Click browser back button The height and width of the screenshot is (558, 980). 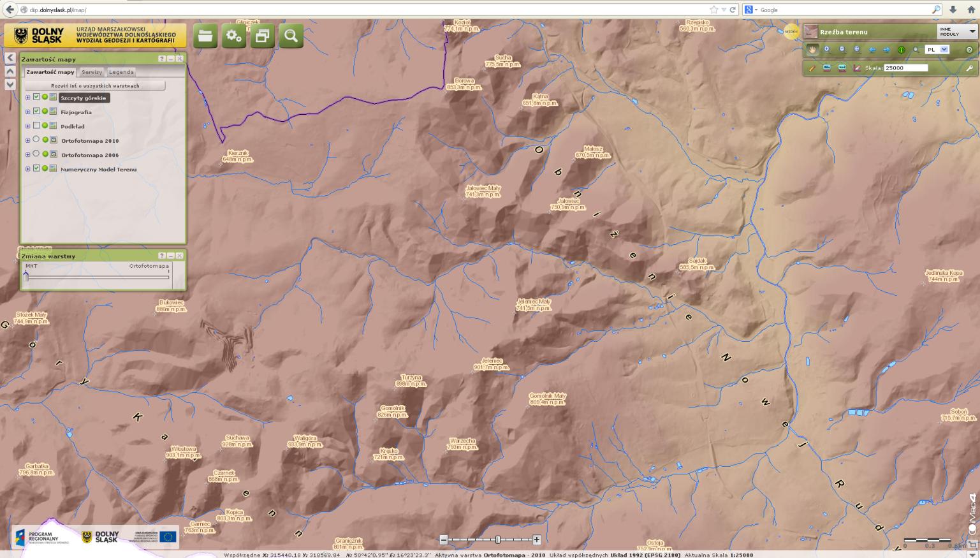[10, 10]
